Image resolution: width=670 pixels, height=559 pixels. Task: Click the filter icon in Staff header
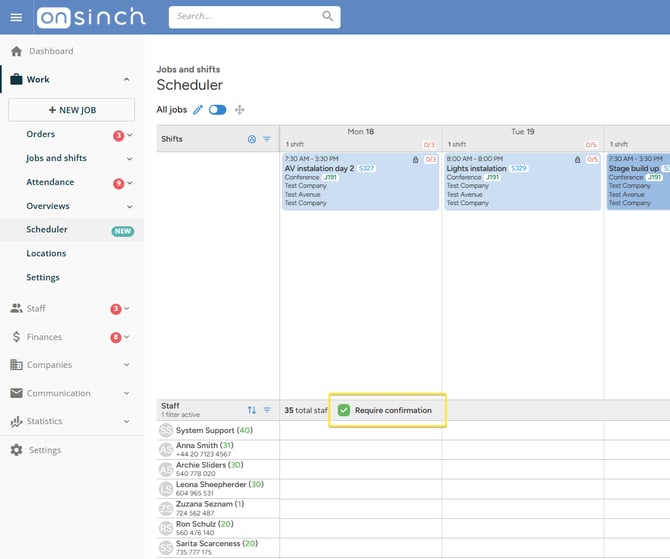click(x=267, y=410)
